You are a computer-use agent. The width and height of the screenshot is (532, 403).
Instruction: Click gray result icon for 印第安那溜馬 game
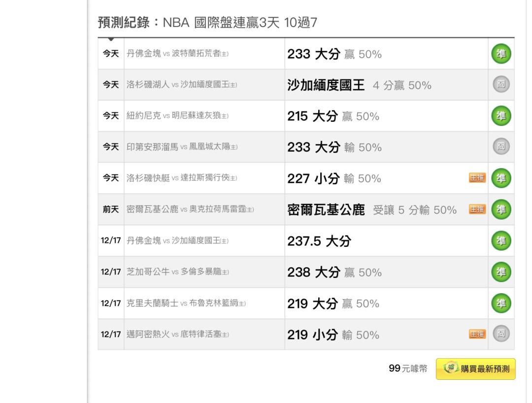[x=501, y=147]
